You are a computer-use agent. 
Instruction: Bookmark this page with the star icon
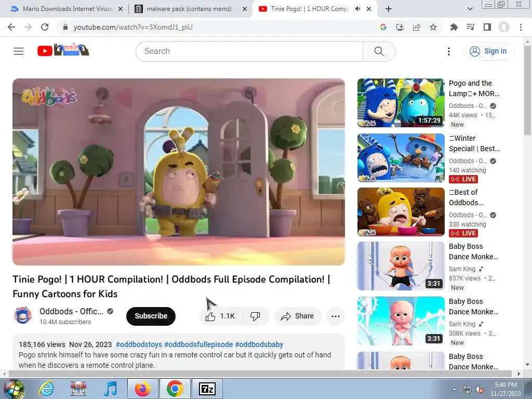433,27
